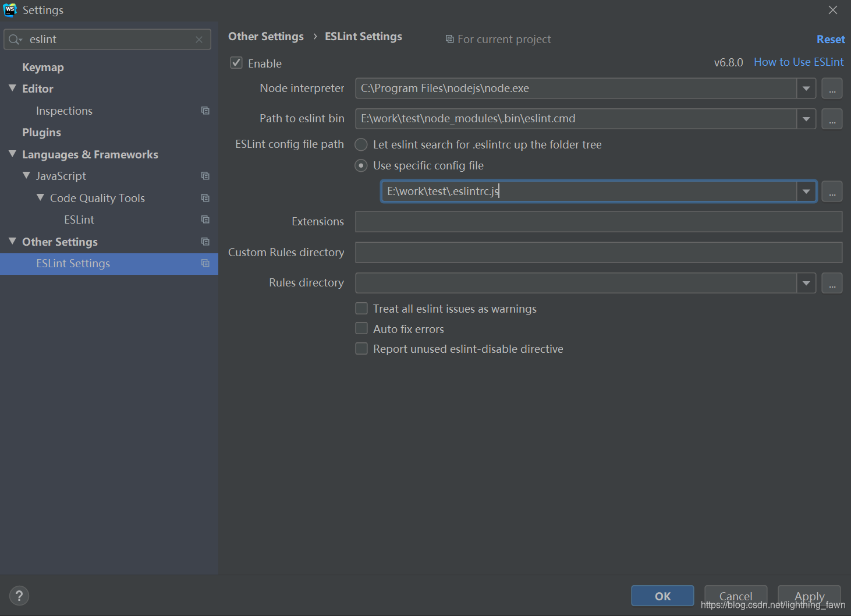Viewport: 851px width, 616px height.
Task: Clear the eslint search text with X
Action: (199, 40)
